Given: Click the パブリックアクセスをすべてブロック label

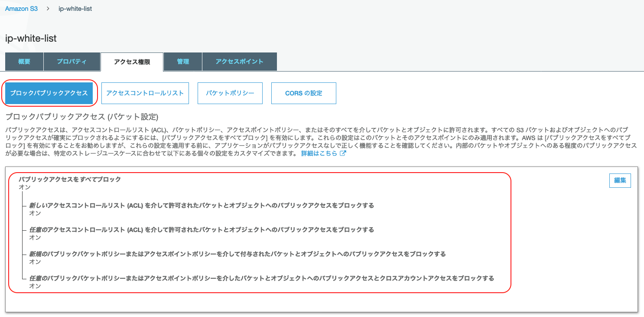Looking at the screenshot, I should (70, 179).
